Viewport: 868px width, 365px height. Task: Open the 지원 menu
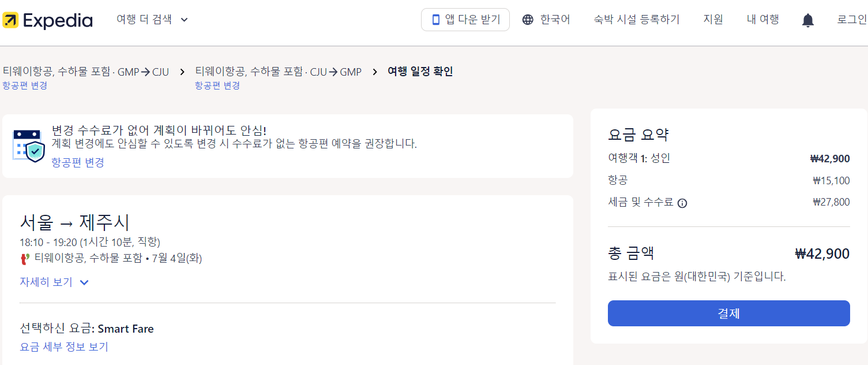713,19
